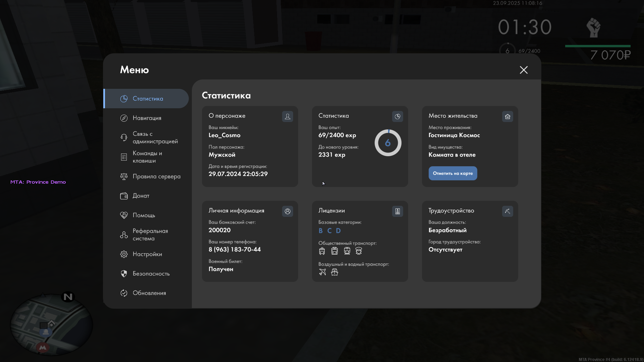
Task: Go to Настройки in the sidebar
Action: point(147,254)
